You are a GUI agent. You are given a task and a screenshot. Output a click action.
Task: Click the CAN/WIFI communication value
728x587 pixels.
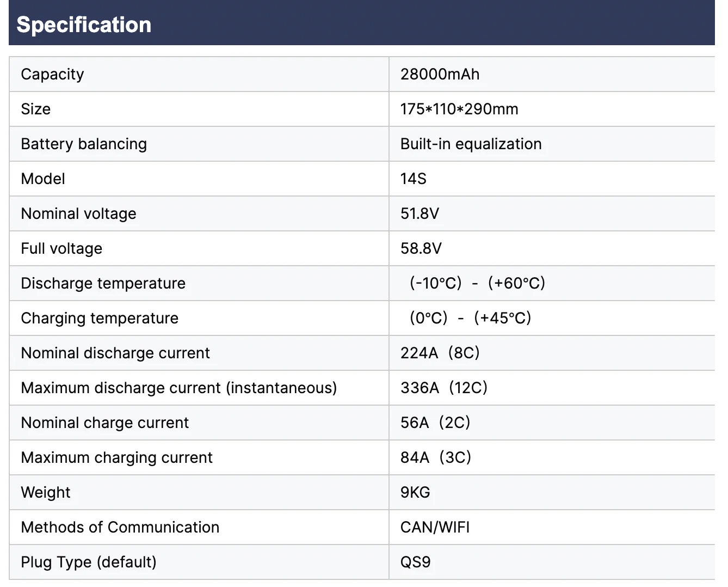[x=435, y=527]
